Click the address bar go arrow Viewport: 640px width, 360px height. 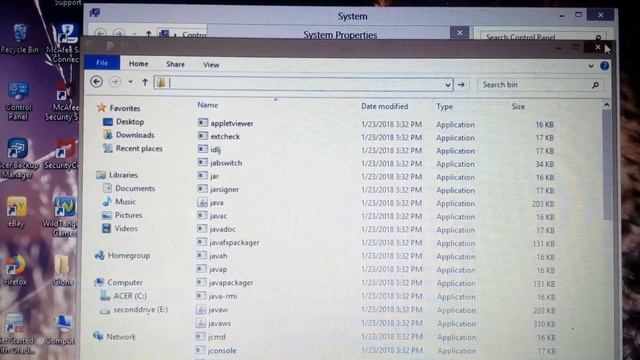(x=461, y=85)
